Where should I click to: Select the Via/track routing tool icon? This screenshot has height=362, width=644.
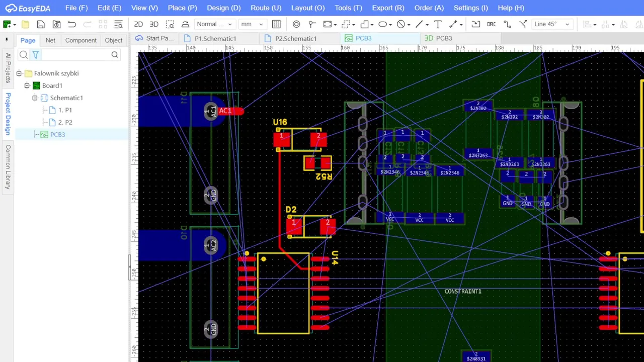click(312, 24)
